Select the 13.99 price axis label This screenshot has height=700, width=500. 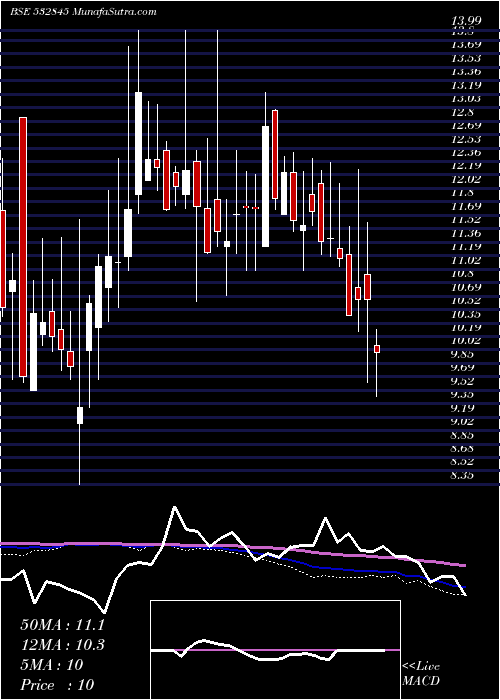[465, 19]
